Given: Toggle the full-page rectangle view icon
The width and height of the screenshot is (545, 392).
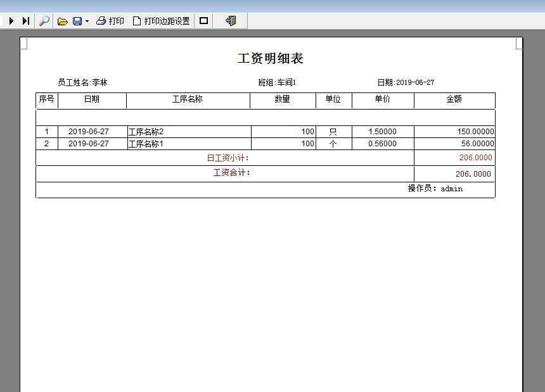Looking at the screenshot, I should (203, 21).
